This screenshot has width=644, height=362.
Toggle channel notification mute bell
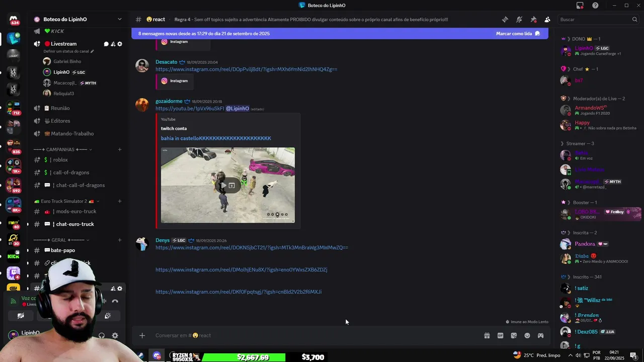(x=519, y=20)
